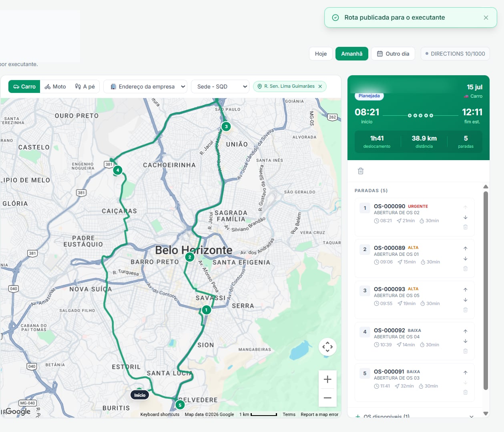Delete stop OS-000090
The height and width of the screenshot is (432, 504).
[x=466, y=227]
